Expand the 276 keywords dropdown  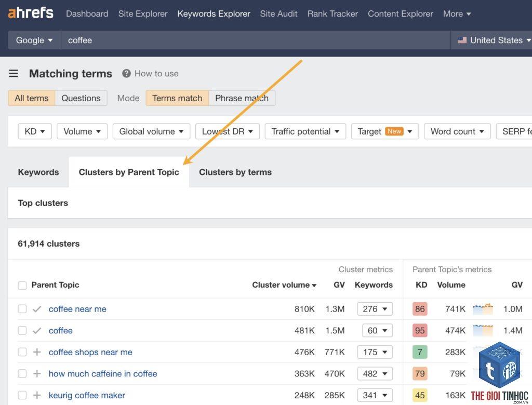[375, 309]
